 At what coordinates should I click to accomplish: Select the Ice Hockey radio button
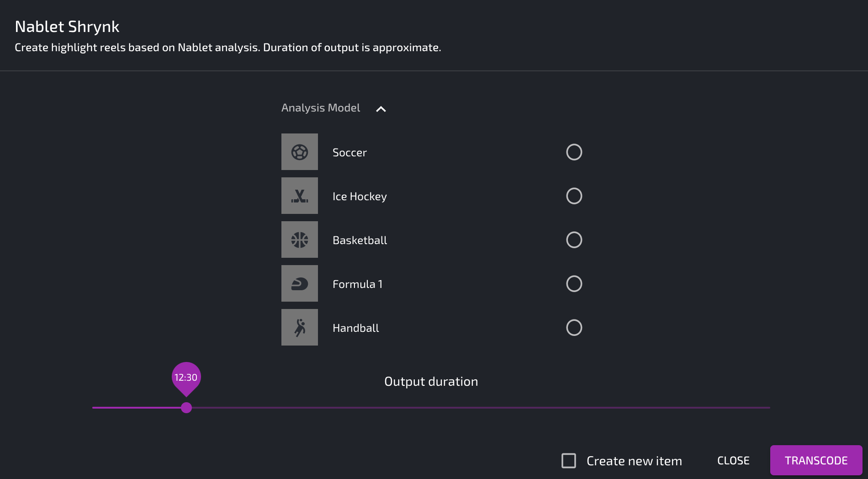574,196
